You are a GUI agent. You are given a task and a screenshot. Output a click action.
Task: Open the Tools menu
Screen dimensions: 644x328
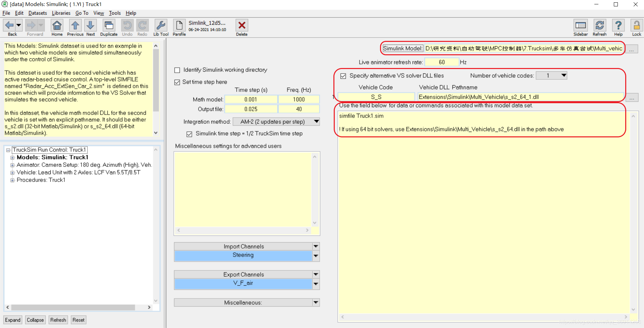pyautogui.click(x=115, y=13)
